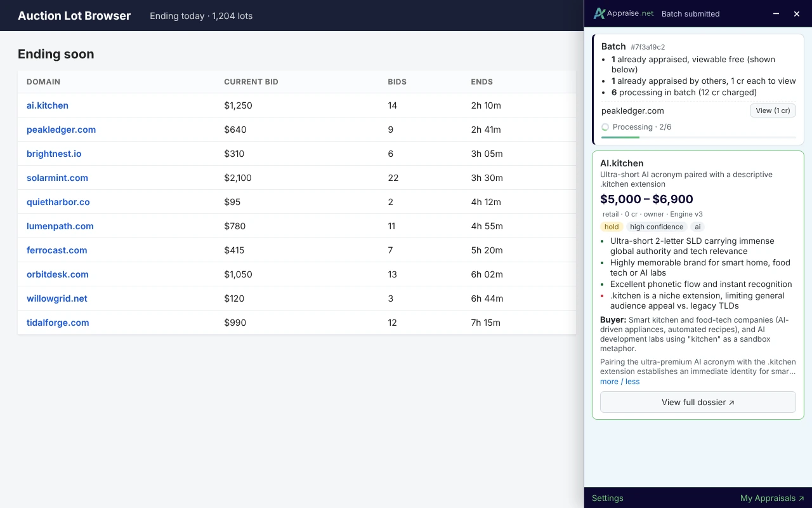This screenshot has height=508, width=812.
Task: Click the Appraise.net logo in the panel header
Action: click(x=624, y=13)
